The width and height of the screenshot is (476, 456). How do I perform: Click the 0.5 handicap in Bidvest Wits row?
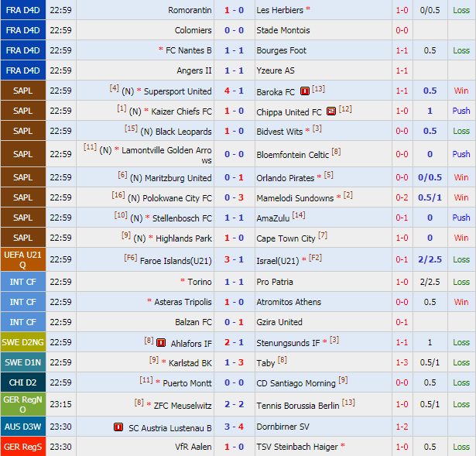tap(430, 131)
